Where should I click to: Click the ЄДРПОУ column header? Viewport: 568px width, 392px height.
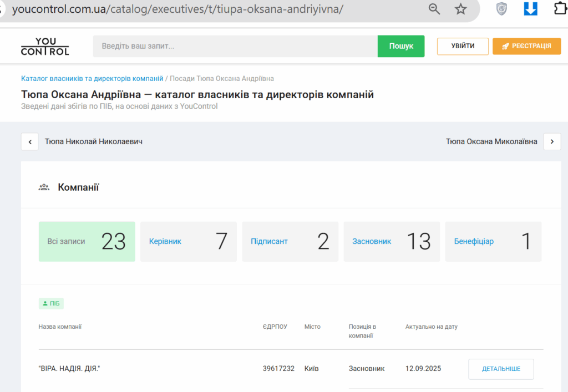coord(275,327)
